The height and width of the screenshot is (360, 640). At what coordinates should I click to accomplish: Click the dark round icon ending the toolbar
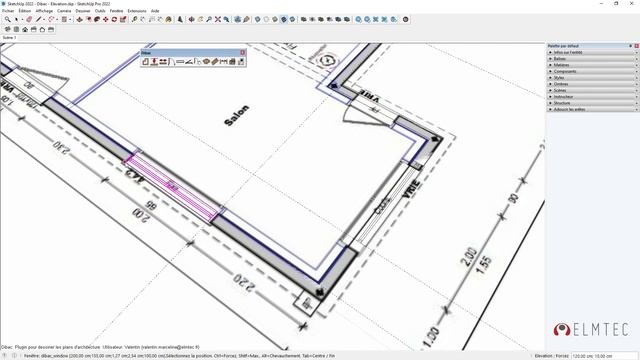(x=405, y=19)
